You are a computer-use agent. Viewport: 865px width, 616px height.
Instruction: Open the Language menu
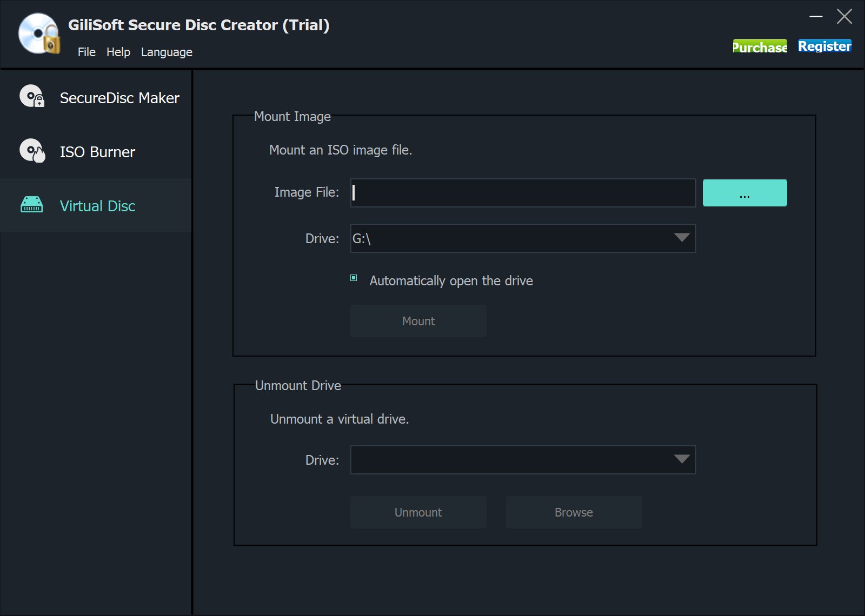(167, 52)
